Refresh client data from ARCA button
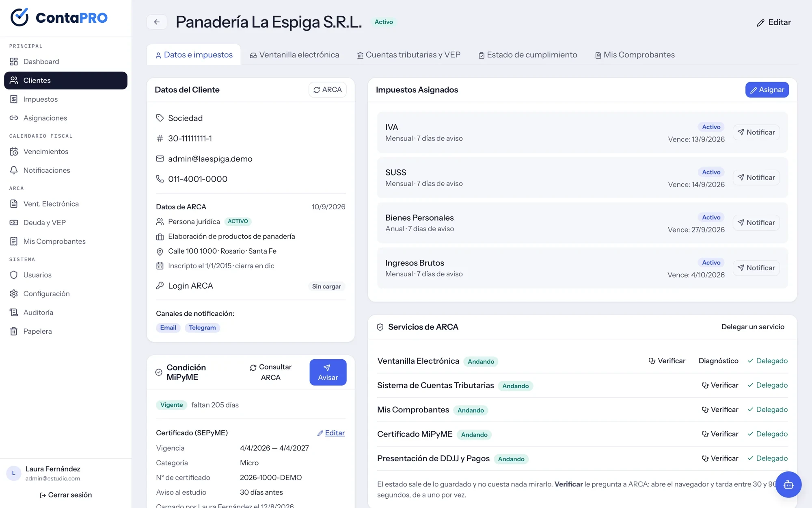Viewport: 812px width, 508px height. [x=327, y=90]
